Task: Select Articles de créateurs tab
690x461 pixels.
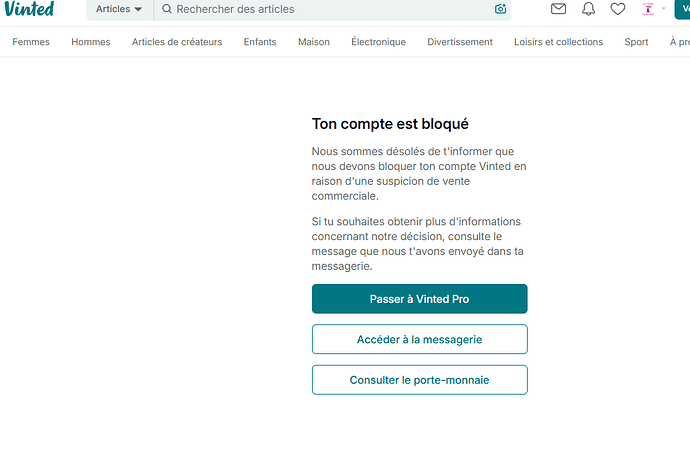Action: coord(177,42)
